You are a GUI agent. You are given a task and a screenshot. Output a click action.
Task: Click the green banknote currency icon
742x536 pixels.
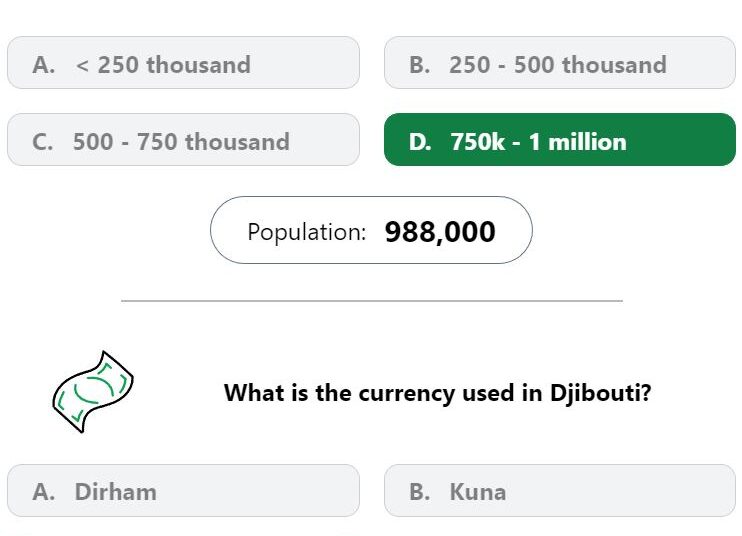tap(93, 392)
